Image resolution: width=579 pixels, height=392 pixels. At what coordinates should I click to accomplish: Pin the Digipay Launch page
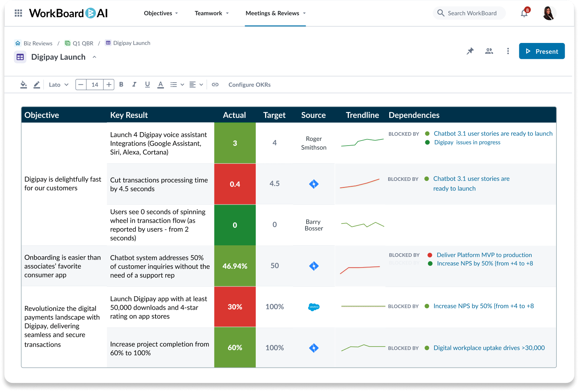[x=470, y=51]
